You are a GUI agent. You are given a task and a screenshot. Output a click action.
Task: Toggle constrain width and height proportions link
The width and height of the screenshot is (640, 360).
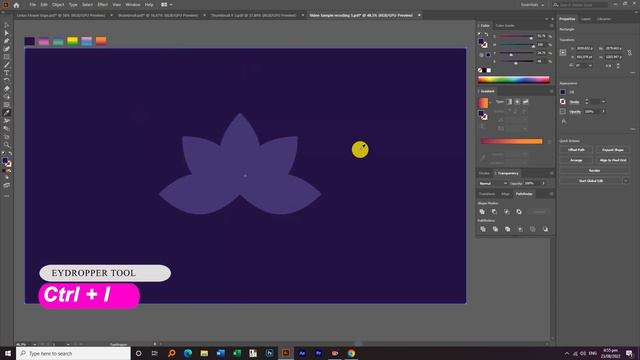click(x=629, y=53)
